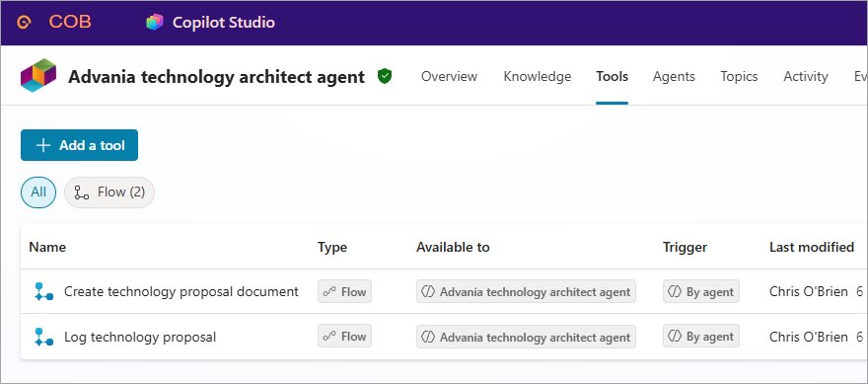Click the Copilot Studio title text

coord(224,22)
